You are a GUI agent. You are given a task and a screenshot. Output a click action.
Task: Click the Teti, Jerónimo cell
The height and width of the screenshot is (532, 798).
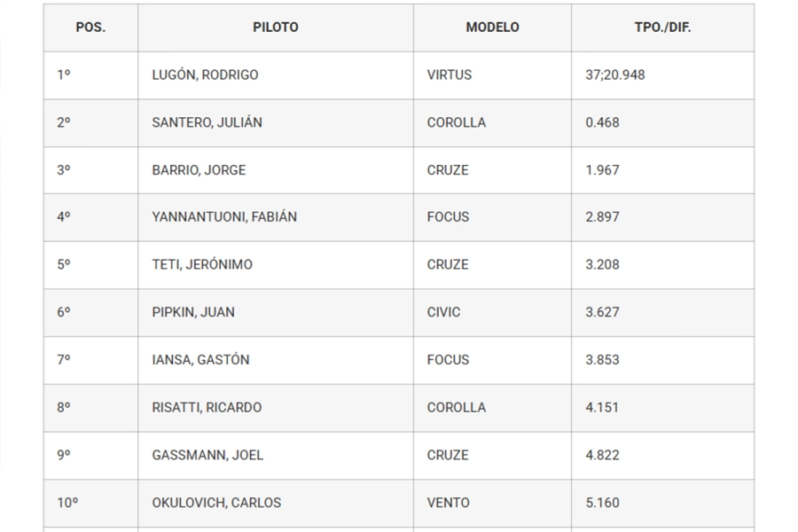tap(202, 265)
